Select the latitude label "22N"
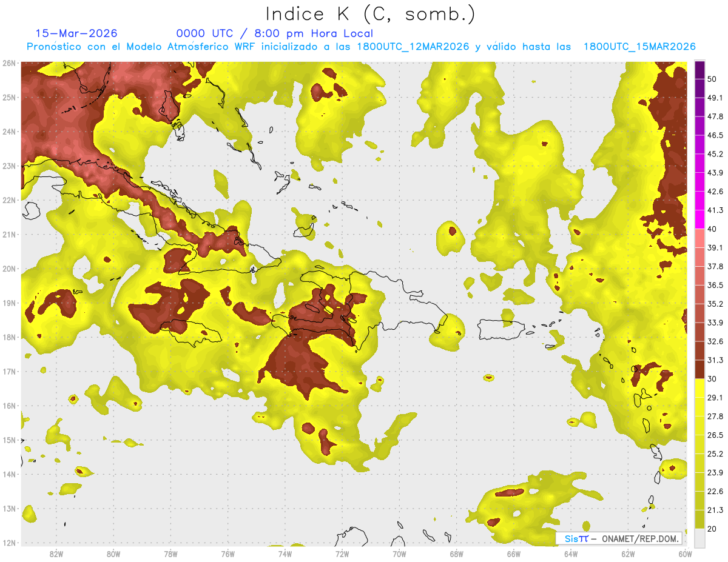The height and width of the screenshot is (562, 728). pyautogui.click(x=9, y=200)
